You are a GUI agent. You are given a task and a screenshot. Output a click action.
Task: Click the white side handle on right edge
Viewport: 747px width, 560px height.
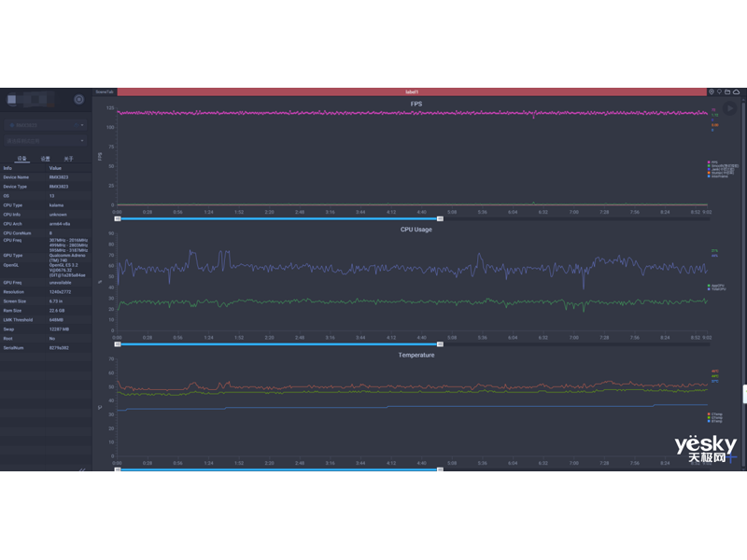[x=744, y=394]
